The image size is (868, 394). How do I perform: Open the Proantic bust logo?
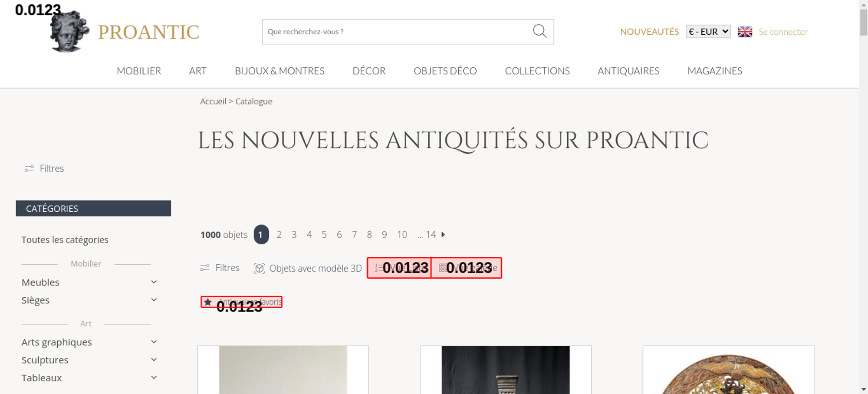pos(69,31)
